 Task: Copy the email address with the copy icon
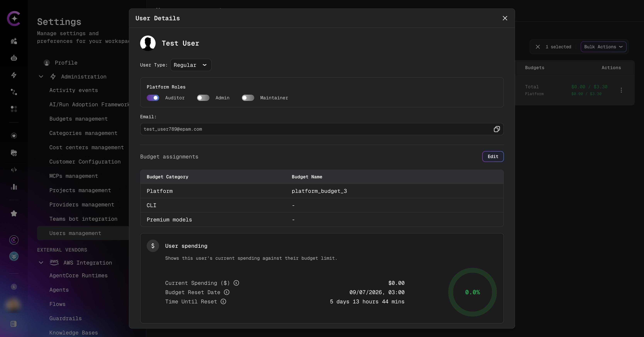(x=497, y=129)
